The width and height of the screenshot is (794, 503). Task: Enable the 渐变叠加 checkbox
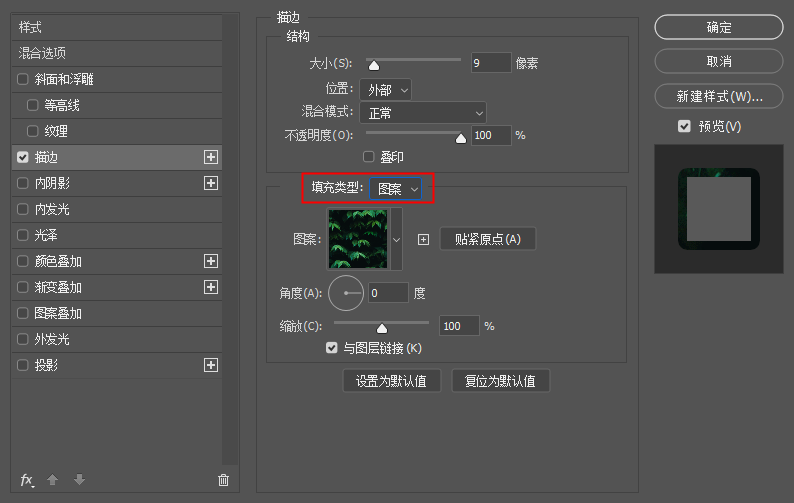point(23,287)
